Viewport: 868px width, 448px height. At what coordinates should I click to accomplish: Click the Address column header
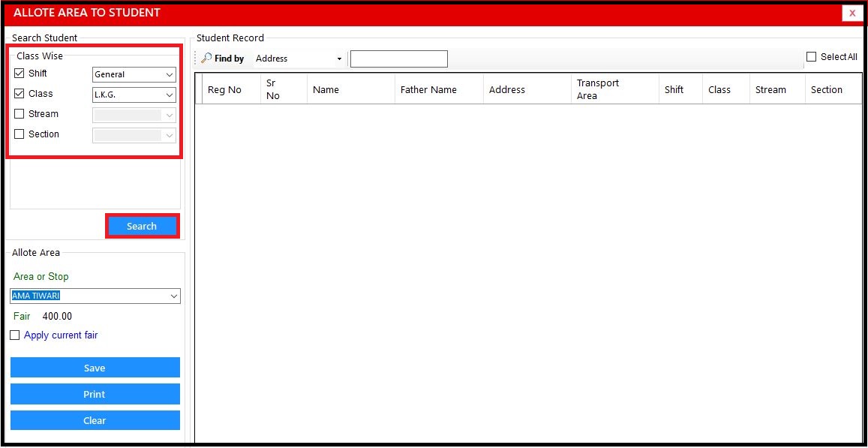click(x=527, y=89)
